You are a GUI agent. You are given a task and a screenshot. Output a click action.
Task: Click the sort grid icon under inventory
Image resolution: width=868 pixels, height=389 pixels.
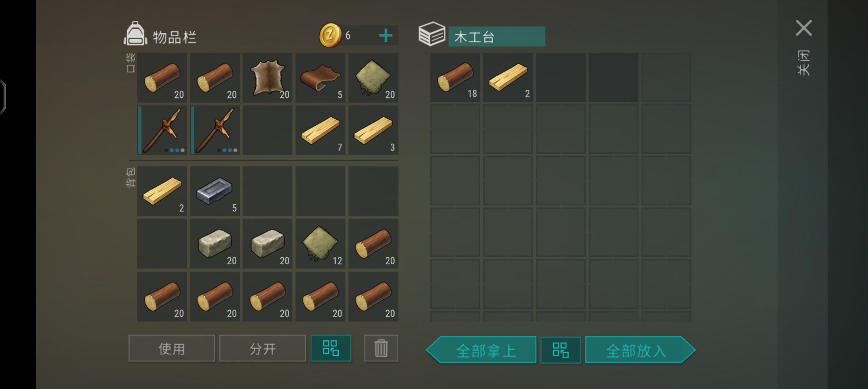(331, 348)
